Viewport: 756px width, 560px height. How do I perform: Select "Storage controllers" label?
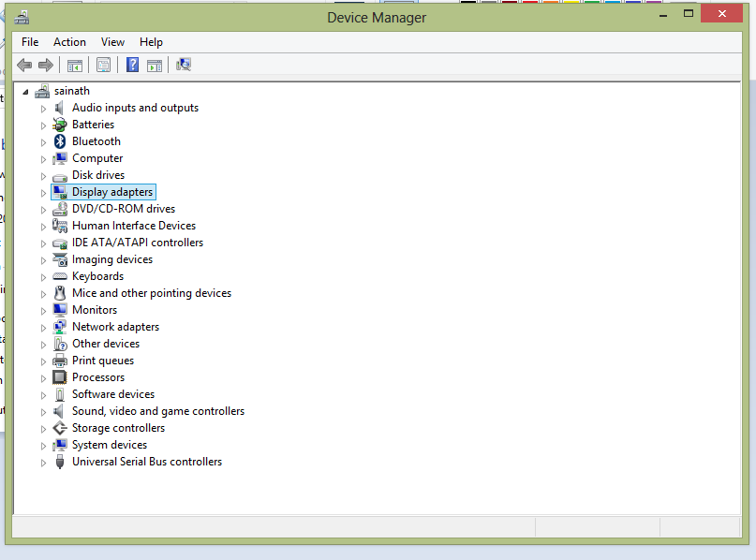point(118,428)
